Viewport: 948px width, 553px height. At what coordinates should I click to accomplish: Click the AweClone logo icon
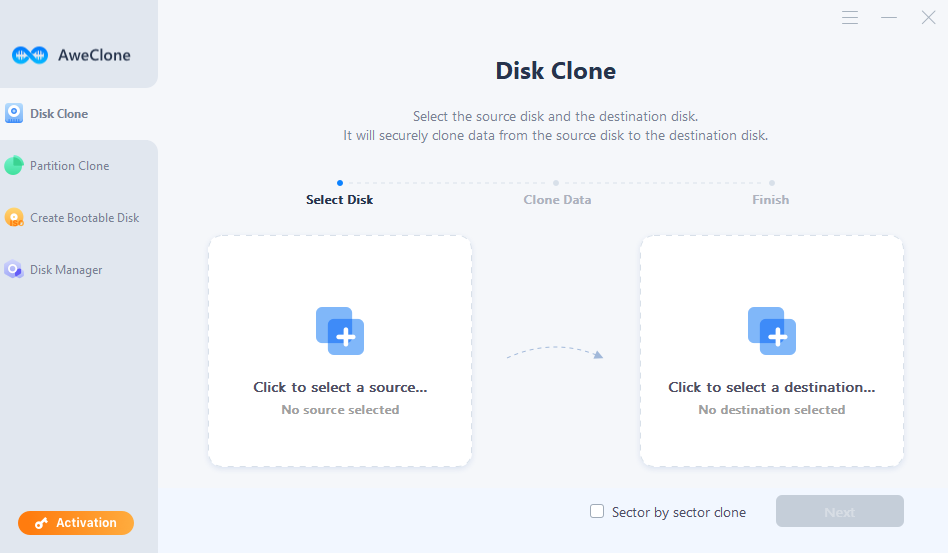point(30,55)
